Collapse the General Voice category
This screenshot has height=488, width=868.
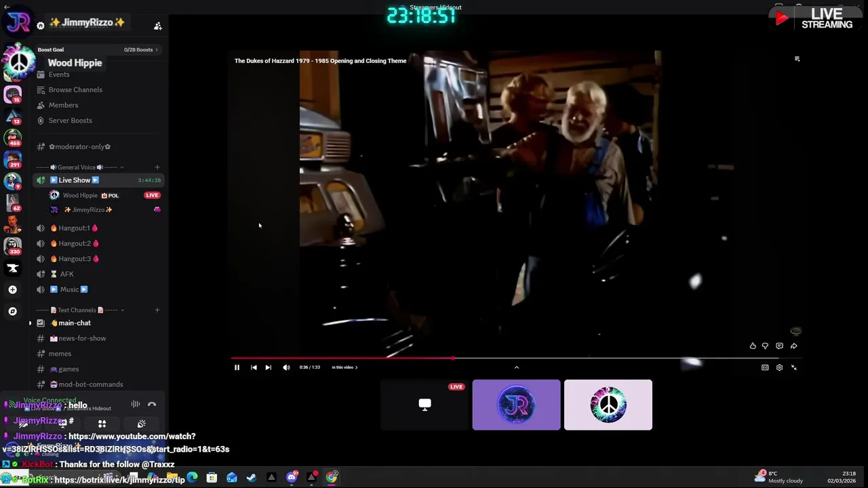[x=80, y=167]
